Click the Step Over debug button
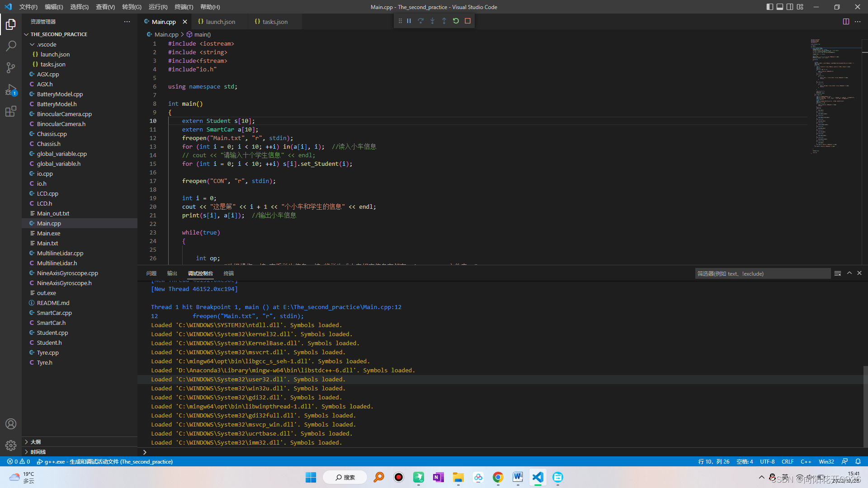 coord(420,21)
